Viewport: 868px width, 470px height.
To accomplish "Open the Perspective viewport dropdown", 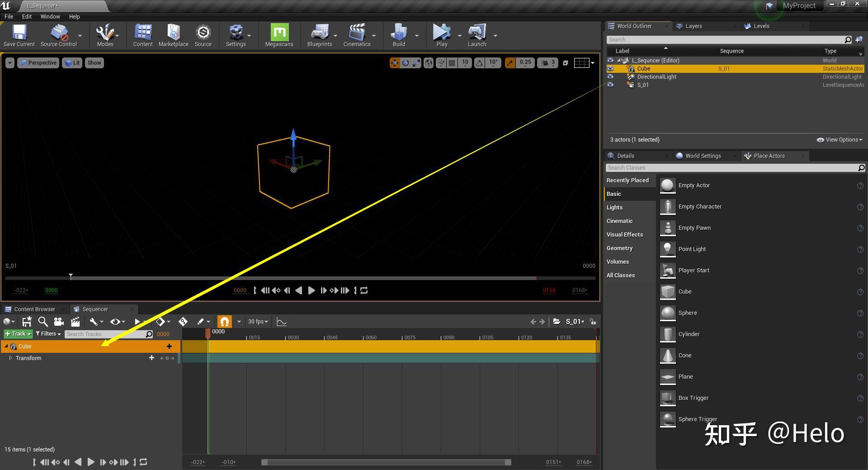I will point(38,63).
